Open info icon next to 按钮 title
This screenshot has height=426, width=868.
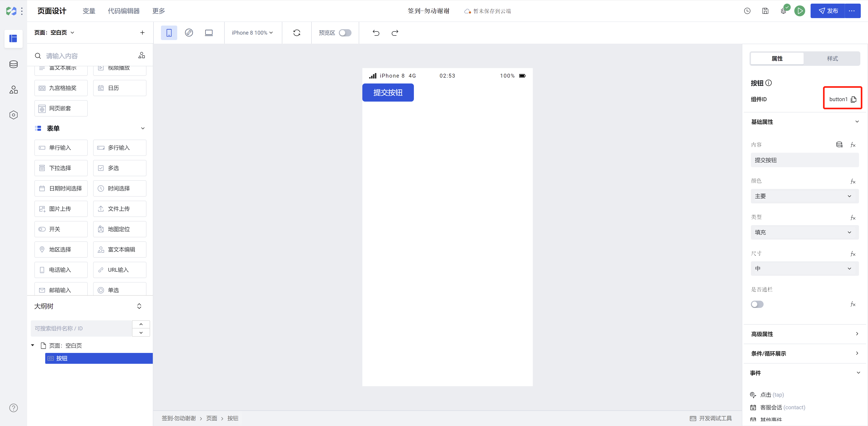pyautogui.click(x=769, y=83)
